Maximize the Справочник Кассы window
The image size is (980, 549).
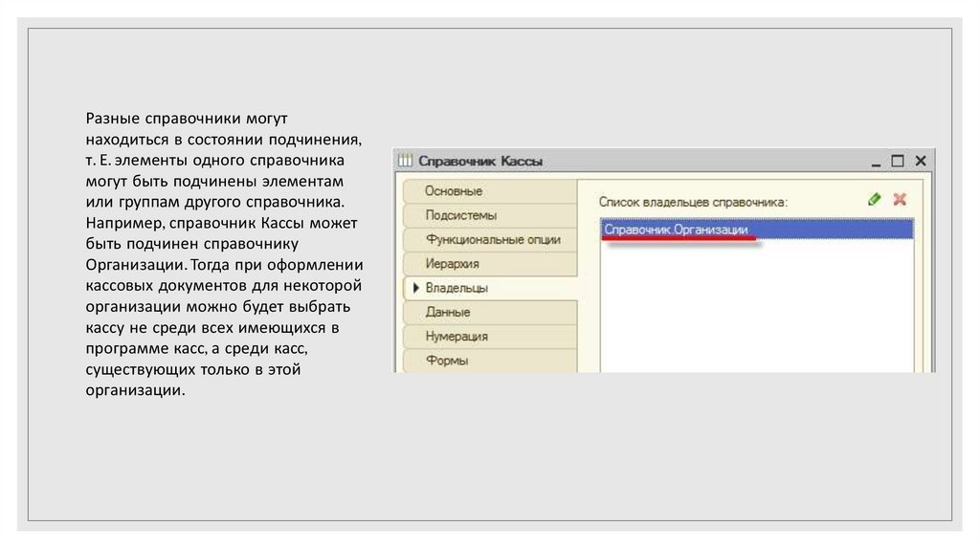[897, 161]
